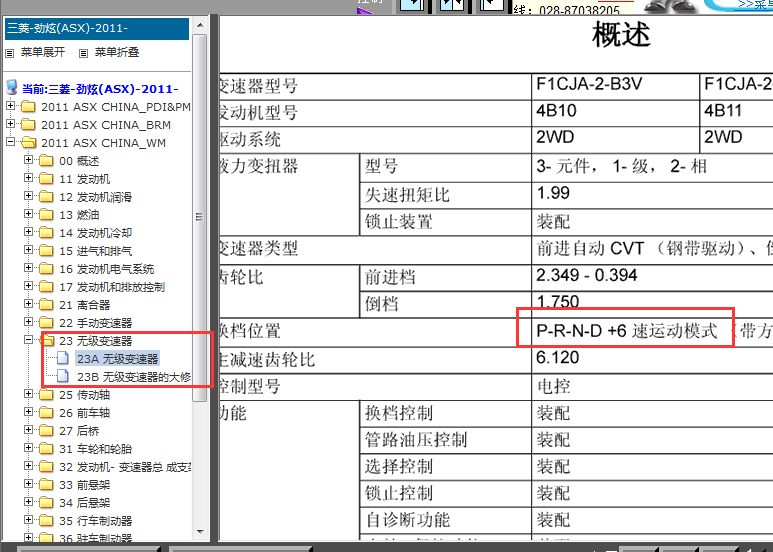Click the folder icon next to 16 发动机电气系统
Screen dimensions: 773x552
[x=46, y=269]
